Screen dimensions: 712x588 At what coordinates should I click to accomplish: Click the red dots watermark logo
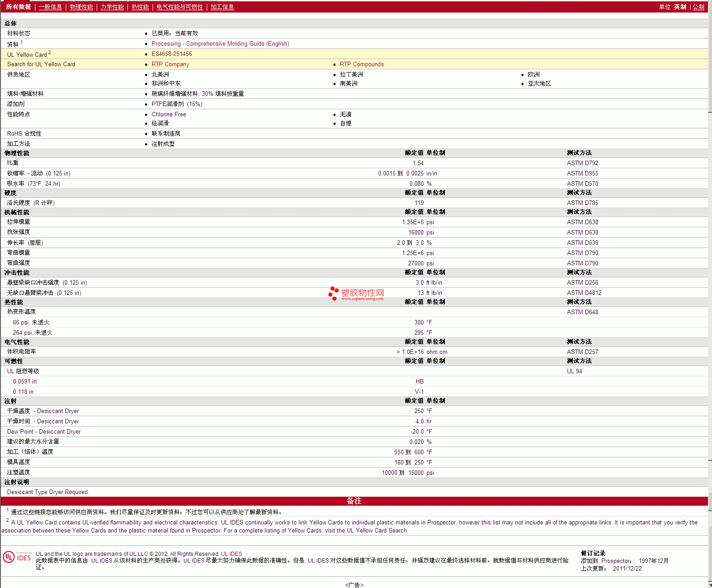pyautogui.click(x=333, y=293)
